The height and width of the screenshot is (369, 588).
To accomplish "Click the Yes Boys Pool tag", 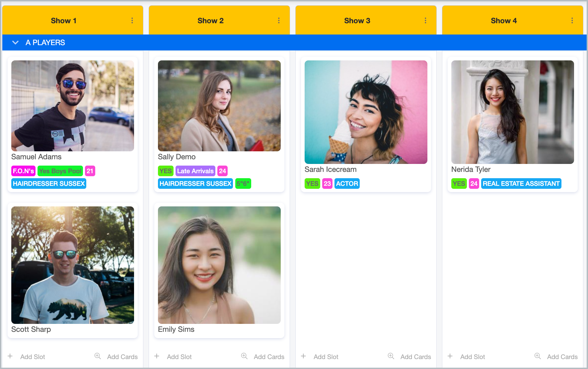I will click(x=60, y=171).
